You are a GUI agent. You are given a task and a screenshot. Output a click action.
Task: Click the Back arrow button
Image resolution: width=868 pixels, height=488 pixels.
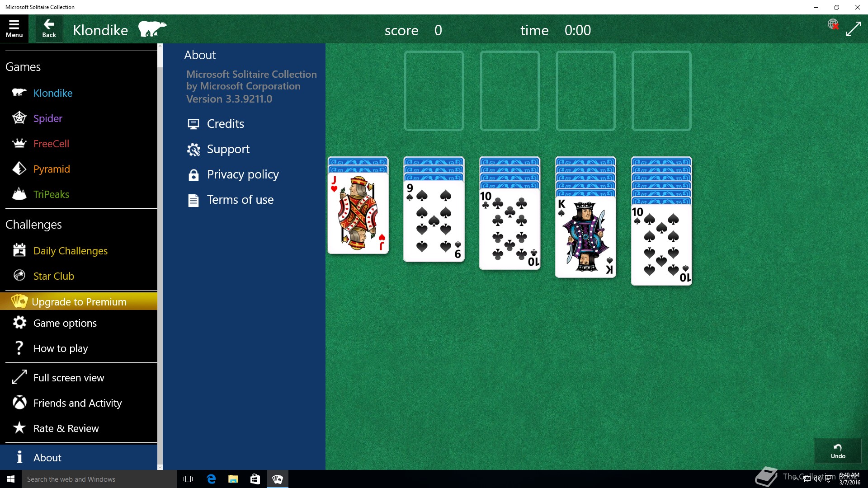(49, 29)
